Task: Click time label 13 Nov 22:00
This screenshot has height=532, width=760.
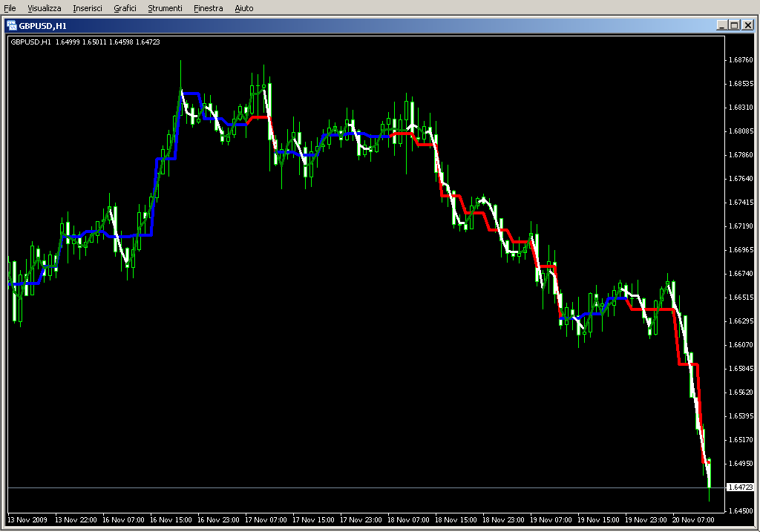Action: click(76, 520)
